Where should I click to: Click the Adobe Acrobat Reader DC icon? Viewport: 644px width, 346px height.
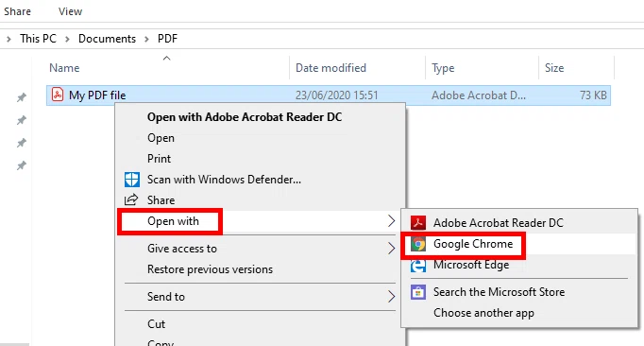418,222
